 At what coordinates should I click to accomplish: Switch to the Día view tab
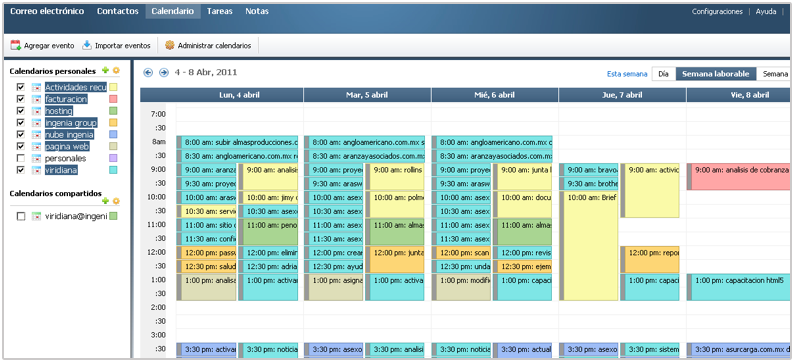pos(663,74)
